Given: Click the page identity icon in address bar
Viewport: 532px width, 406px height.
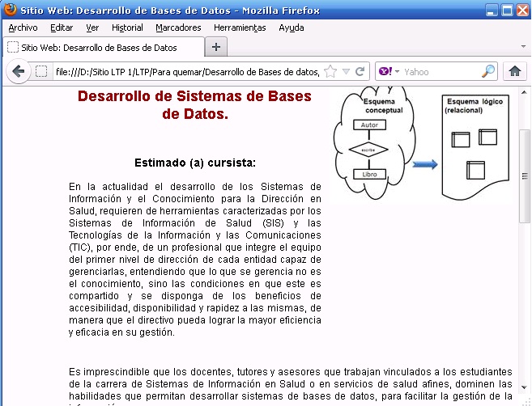Looking at the screenshot, I should (41, 71).
